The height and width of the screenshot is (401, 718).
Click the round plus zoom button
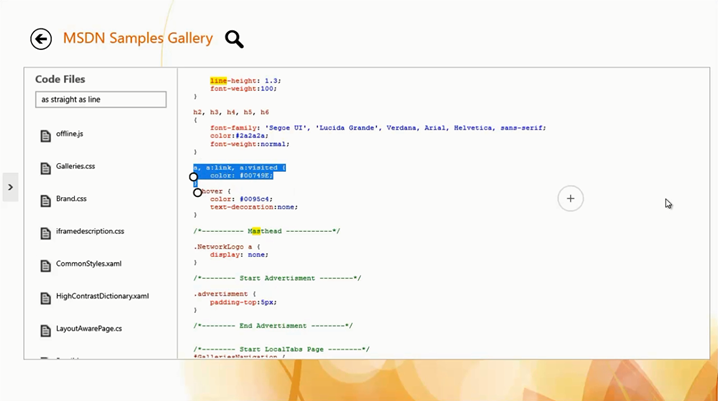(x=570, y=199)
